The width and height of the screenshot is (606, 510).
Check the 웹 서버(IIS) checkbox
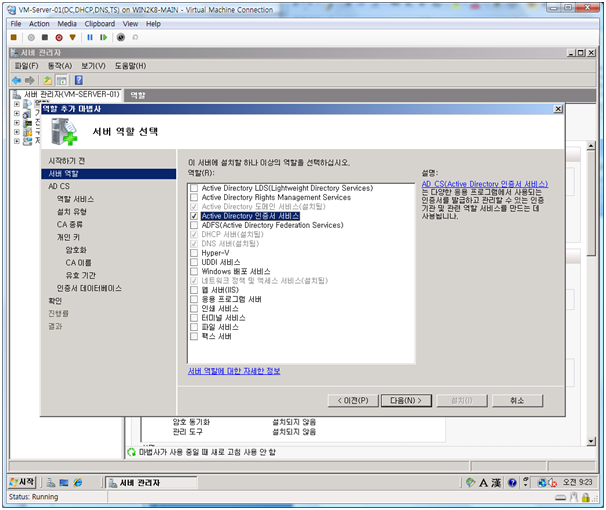[x=194, y=290]
